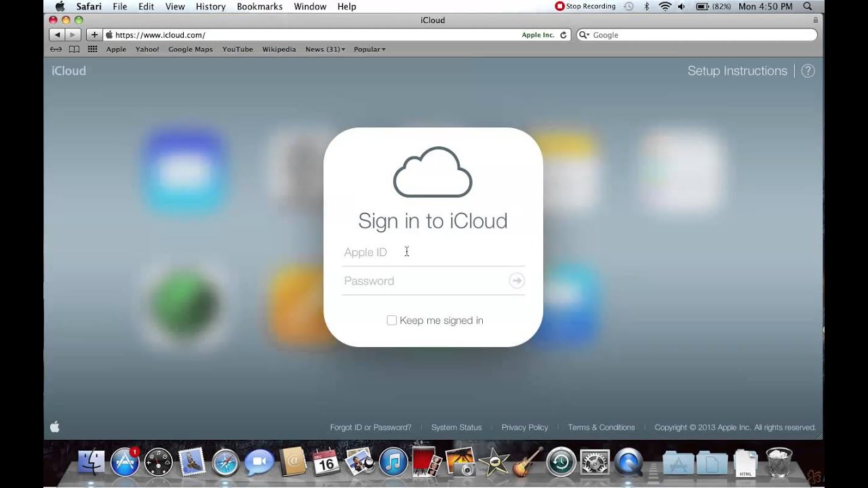Click the browser forward button
Screen dimensions: 868x488
point(73,35)
